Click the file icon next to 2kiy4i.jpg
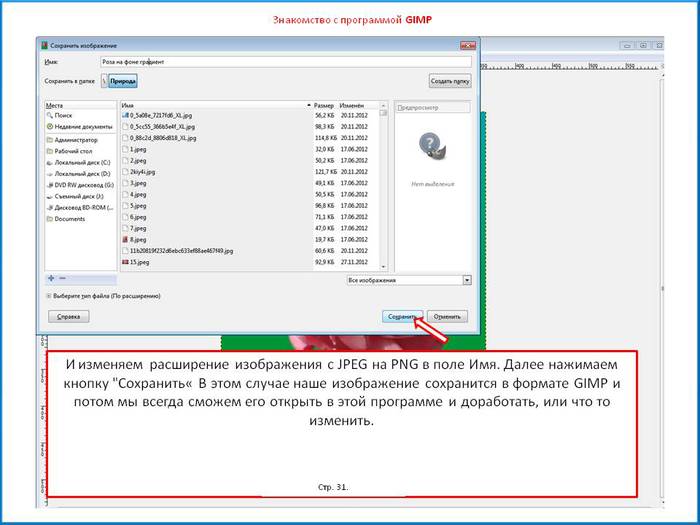The height and width of the screenshot is (525, 700). tap(125, 172)
